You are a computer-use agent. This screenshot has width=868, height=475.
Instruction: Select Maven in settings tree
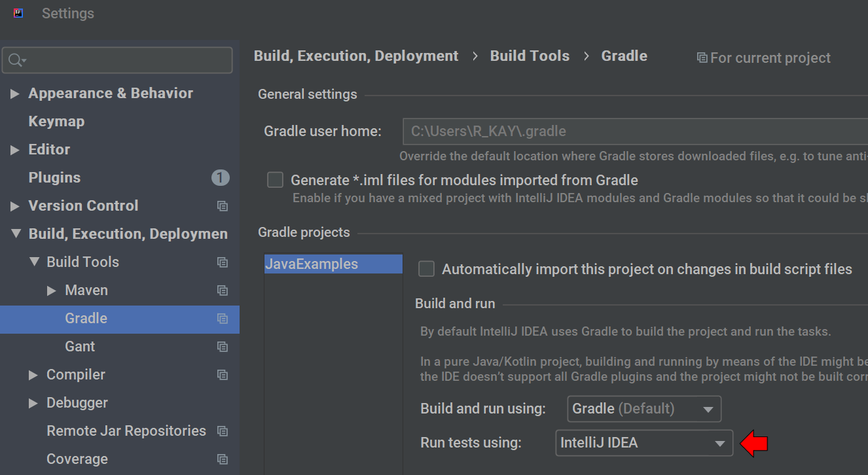pos(86,290)
